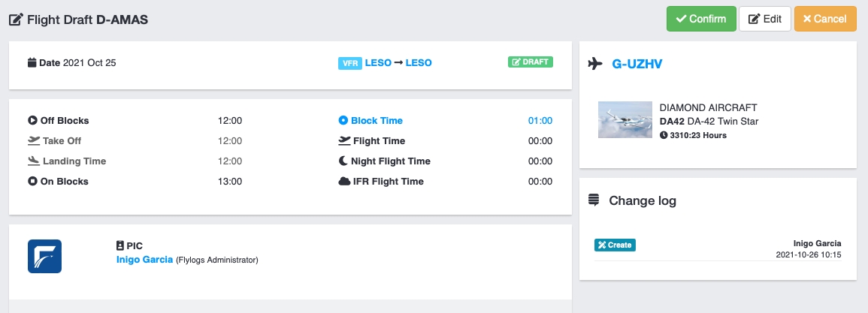The width and height of the screenshot is (868, 313).
Task: Click the Create entry badge in change log
Action: (x=615, y=245)
